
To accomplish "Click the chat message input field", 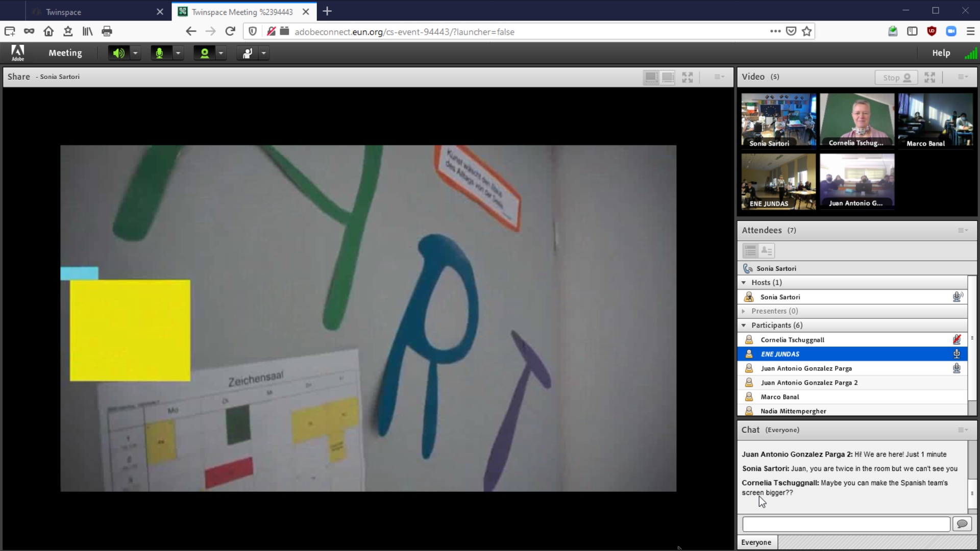I will click(x=846, y=524).
